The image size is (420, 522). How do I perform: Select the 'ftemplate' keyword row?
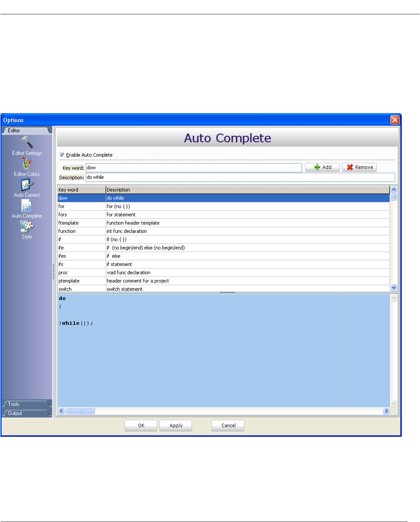tap(223, 223)
